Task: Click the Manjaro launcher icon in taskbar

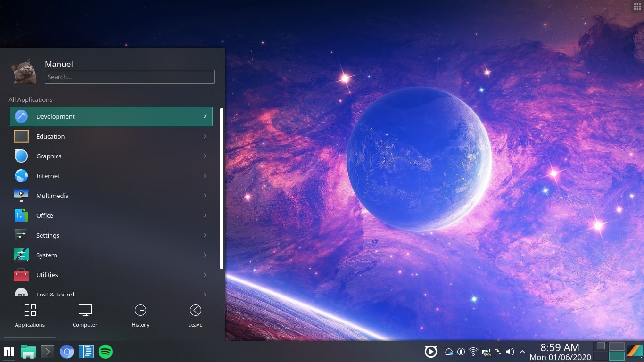Action: pyautogui.click(x=9, y=352)
